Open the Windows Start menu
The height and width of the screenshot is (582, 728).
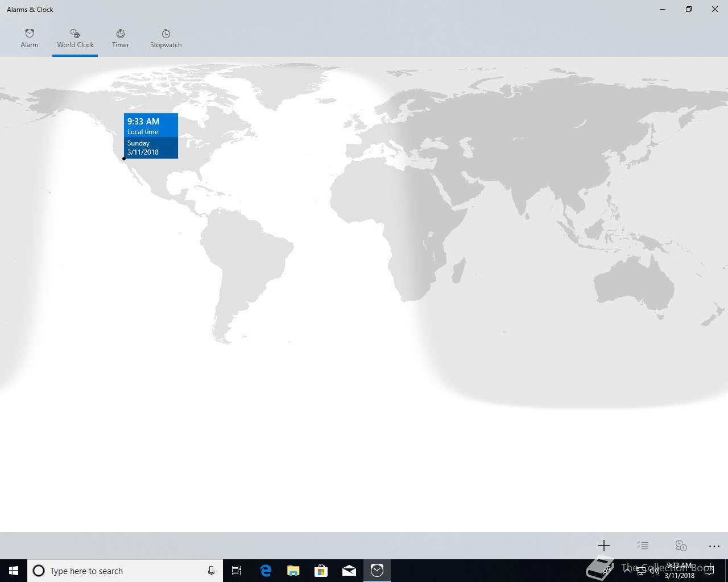(x=14, y=571)
